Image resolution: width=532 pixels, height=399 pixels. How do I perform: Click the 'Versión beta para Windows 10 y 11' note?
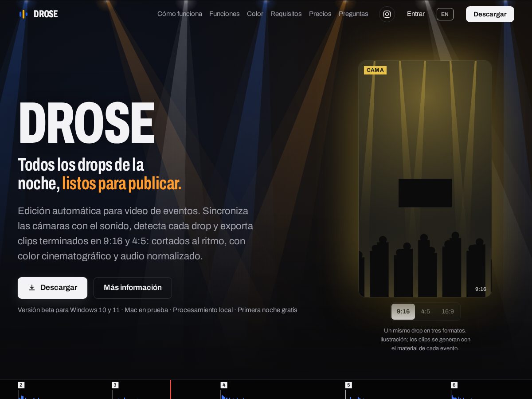click(x=69, y=310)
